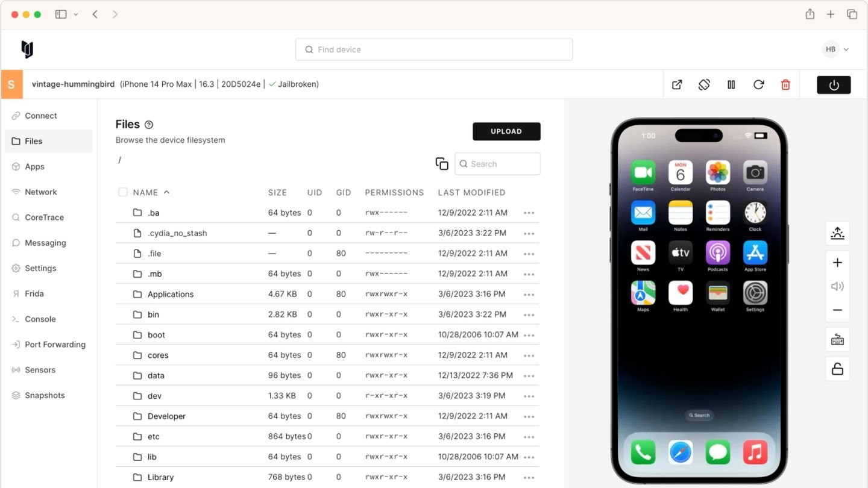Pause the virtual device
This screenshot has width=868, height=488.
[x=731, y=85]
